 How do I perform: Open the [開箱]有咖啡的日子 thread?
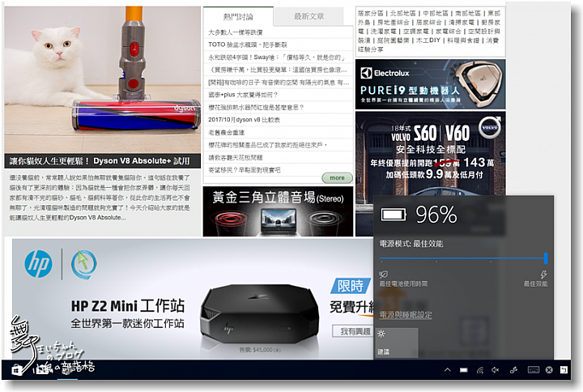[x=279, y=82]
